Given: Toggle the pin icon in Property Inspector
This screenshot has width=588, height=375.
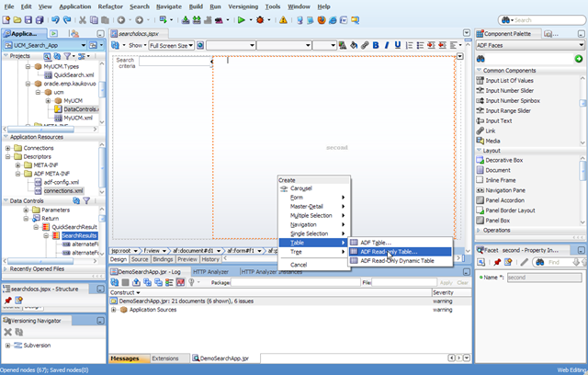Looking at the screenshot, I should click(497, 262).
